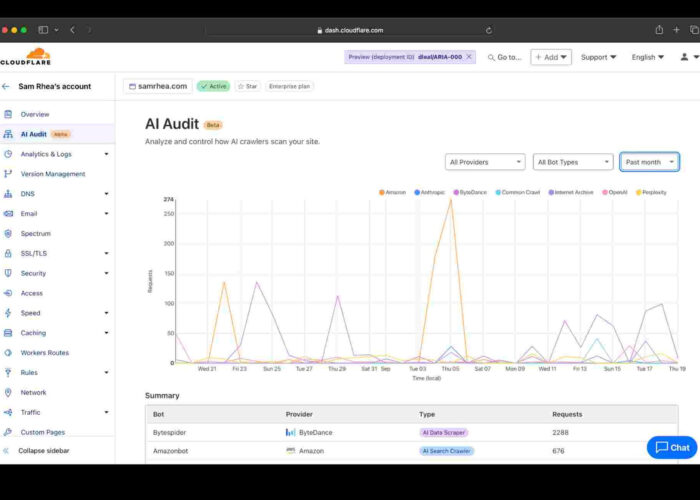Click the Safari back navigation arrow
Viewport: 700px width, 500px height.
click(72, 30)
